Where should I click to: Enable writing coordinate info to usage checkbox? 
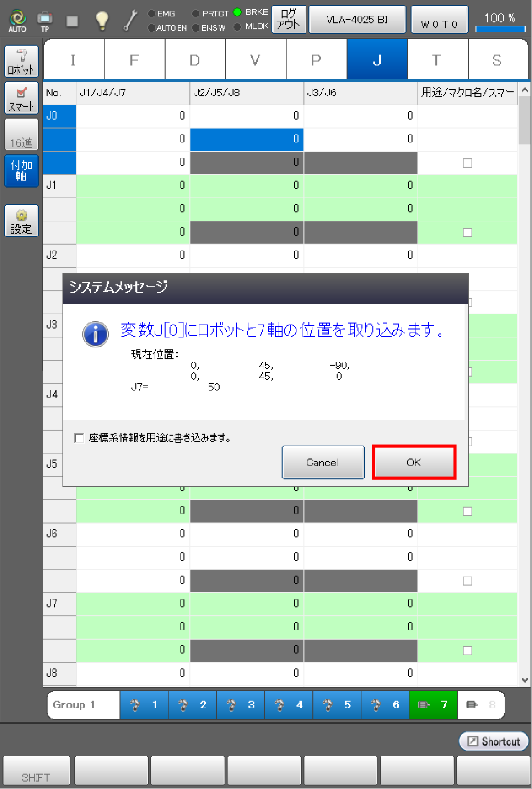[79, 438]
